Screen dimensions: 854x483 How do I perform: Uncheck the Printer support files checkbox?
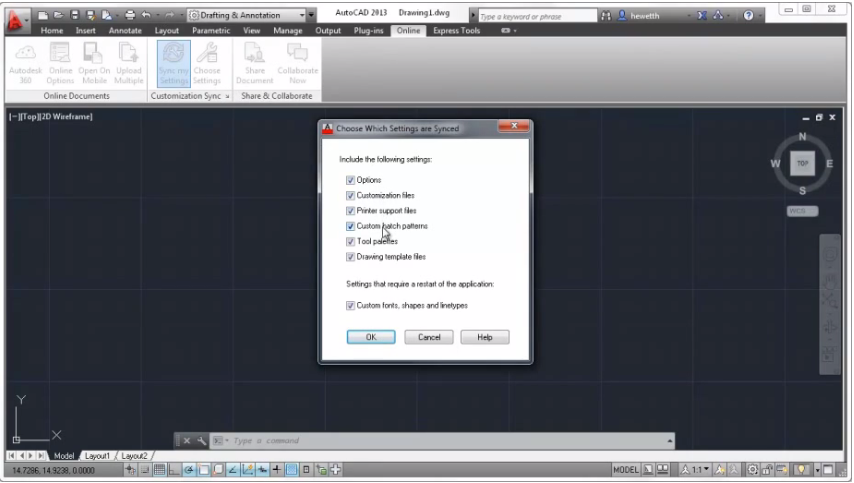[x=351, y=211]
